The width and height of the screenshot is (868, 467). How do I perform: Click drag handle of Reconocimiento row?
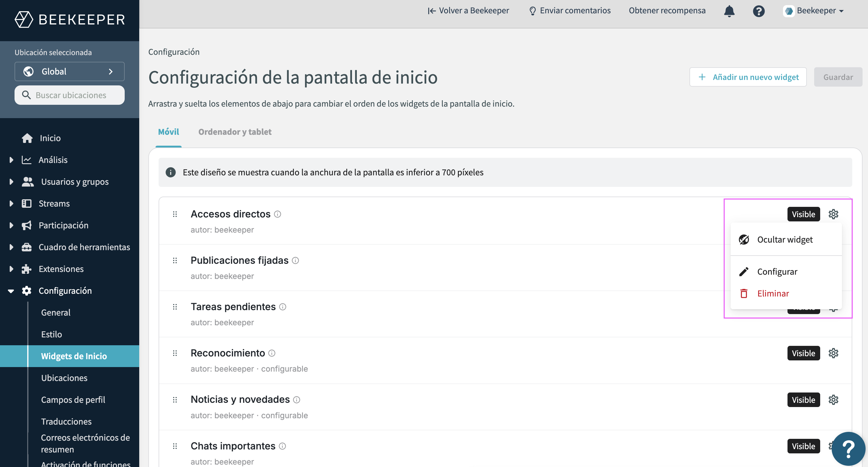tap(175, 353)
